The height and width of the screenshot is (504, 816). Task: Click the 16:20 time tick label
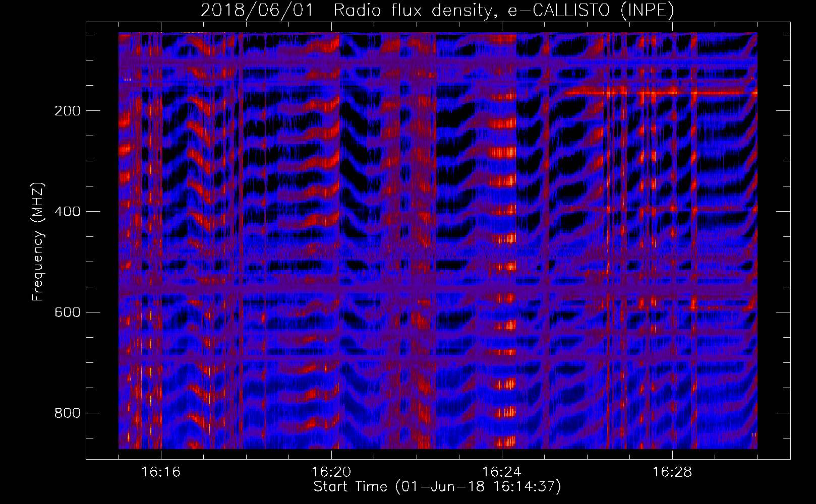(x=331, y=472)
